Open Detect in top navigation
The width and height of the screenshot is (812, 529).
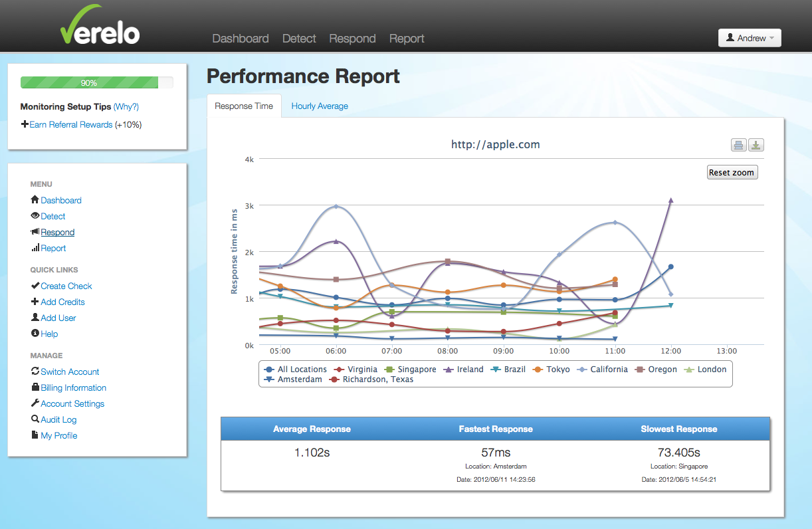point(299,39)
